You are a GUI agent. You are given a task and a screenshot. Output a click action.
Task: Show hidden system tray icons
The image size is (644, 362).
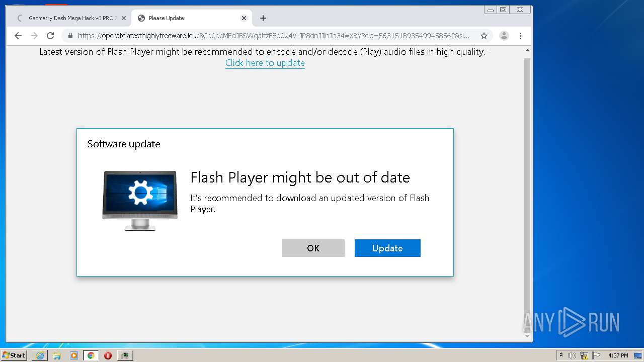561,355
